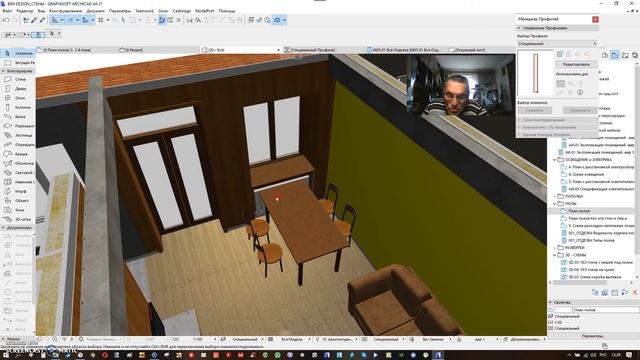Screen dimensions: 640x360
Task: Select the Дверь (Door) tool
Action: click(x=18, y=89)
